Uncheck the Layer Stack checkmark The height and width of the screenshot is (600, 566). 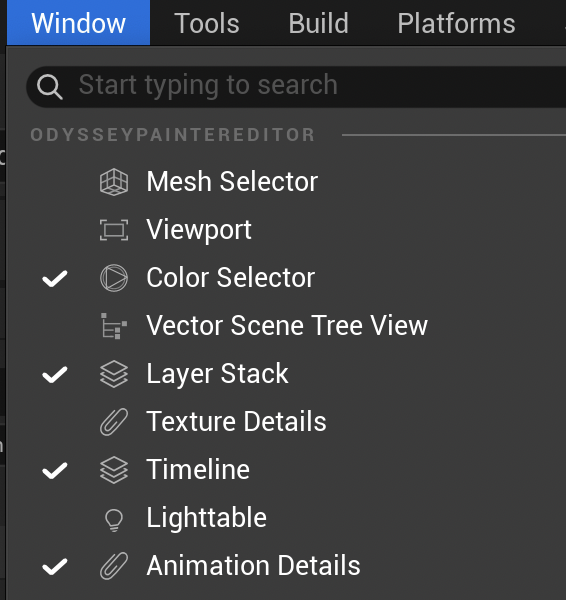[x=55, y=375]
